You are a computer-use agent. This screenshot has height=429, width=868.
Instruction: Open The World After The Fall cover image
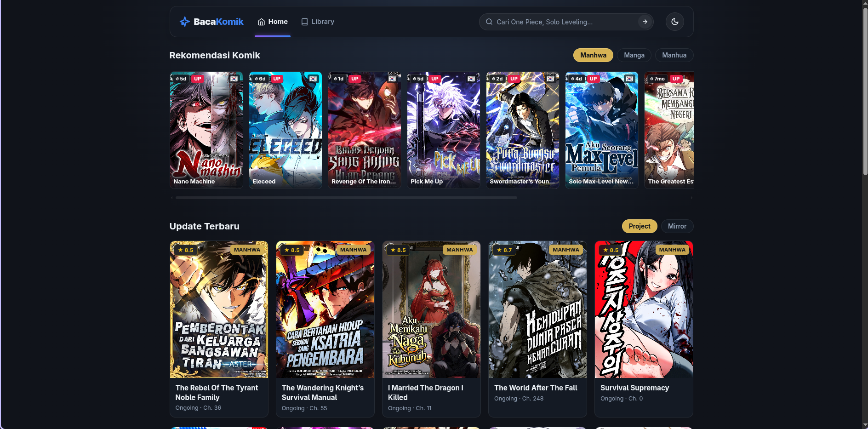(537, 309)
